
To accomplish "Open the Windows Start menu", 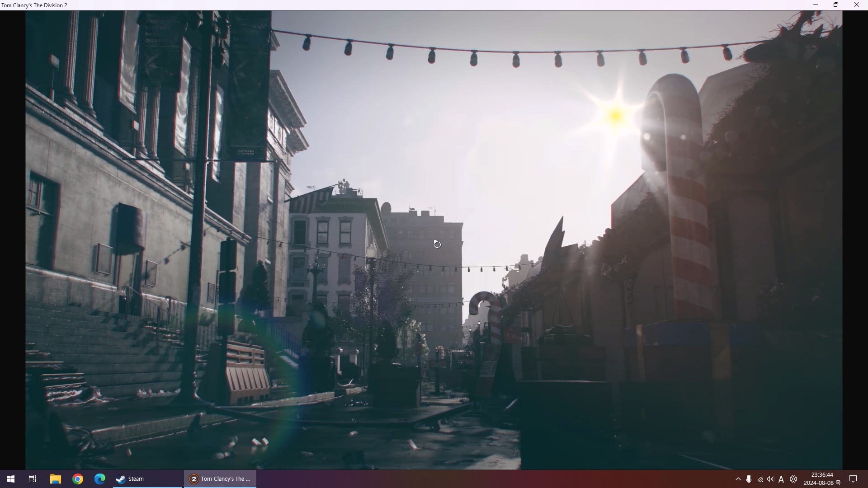I will (11, 479).
